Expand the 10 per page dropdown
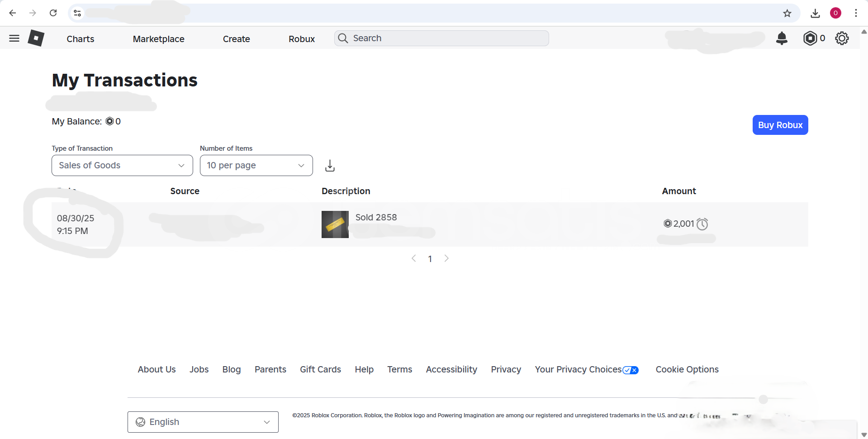Viewport: 868px width, 439px height. tap(256, 166)
